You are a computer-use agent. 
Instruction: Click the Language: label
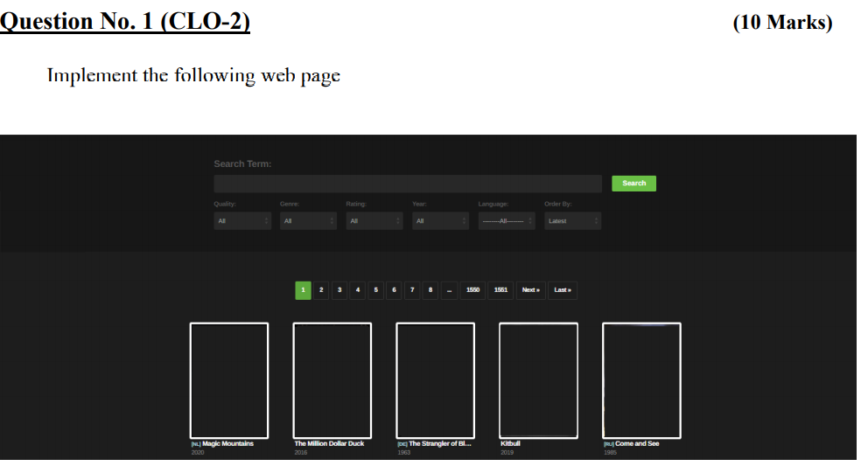click(x=493, y=205)
